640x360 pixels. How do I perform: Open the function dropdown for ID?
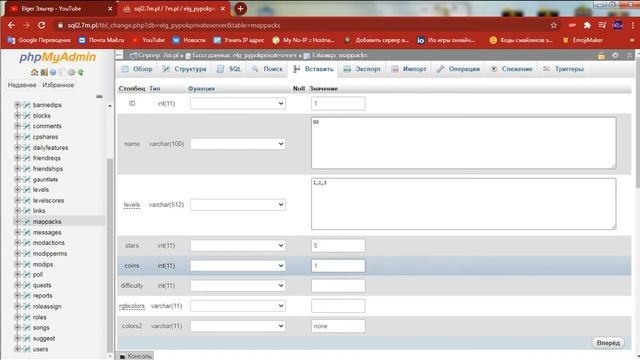coord(238,104)
